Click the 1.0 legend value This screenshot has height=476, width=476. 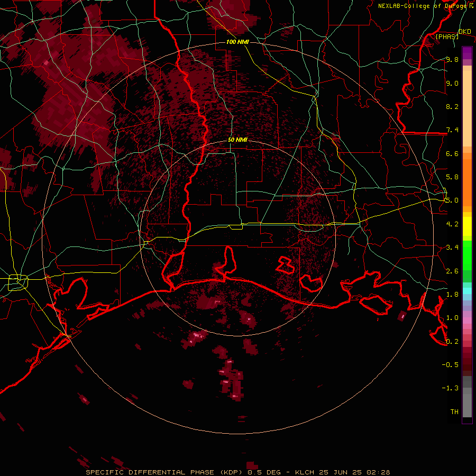click(452, 318)
